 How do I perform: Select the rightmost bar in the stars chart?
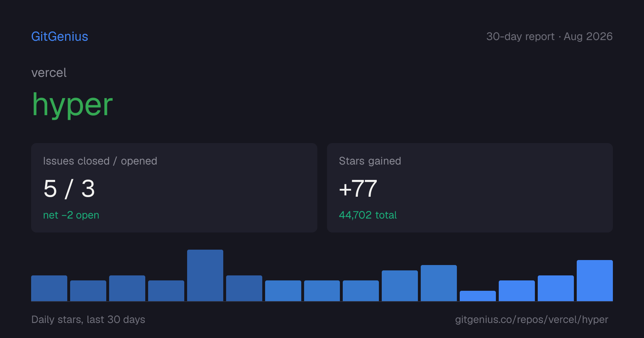tap(595, 281)
